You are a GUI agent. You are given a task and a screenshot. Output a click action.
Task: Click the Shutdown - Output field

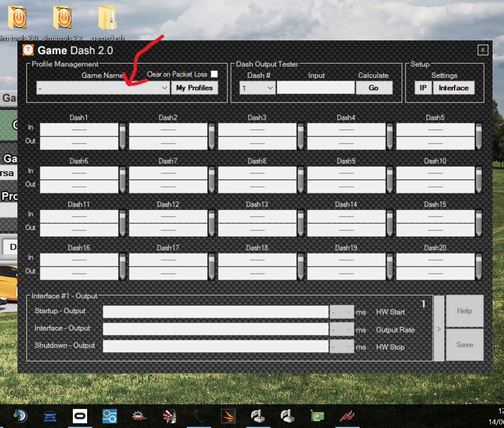click(x=216, y=347)
